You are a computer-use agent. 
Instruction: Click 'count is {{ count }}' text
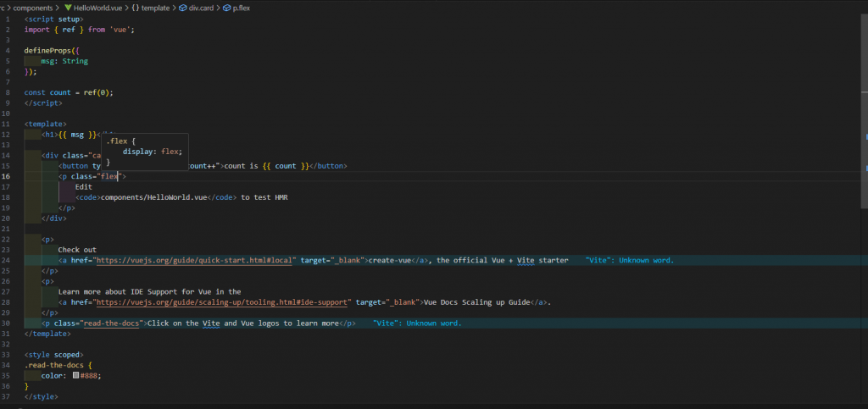(266, 166)
